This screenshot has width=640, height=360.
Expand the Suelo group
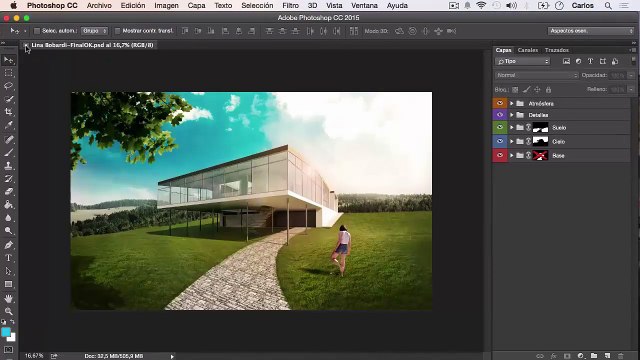pyautogui.click(x=511, y=128)
